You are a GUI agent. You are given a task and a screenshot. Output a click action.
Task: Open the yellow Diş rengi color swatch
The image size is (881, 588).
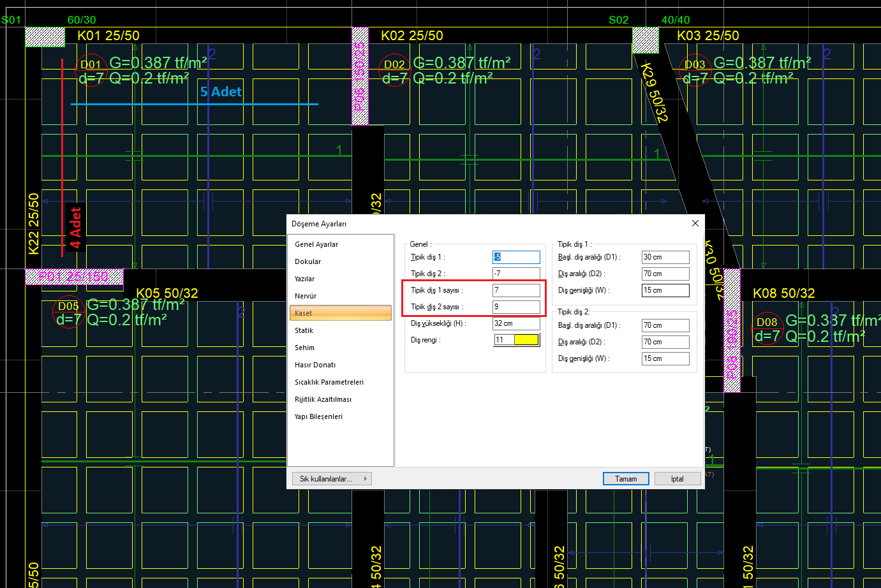pos(526,340)
